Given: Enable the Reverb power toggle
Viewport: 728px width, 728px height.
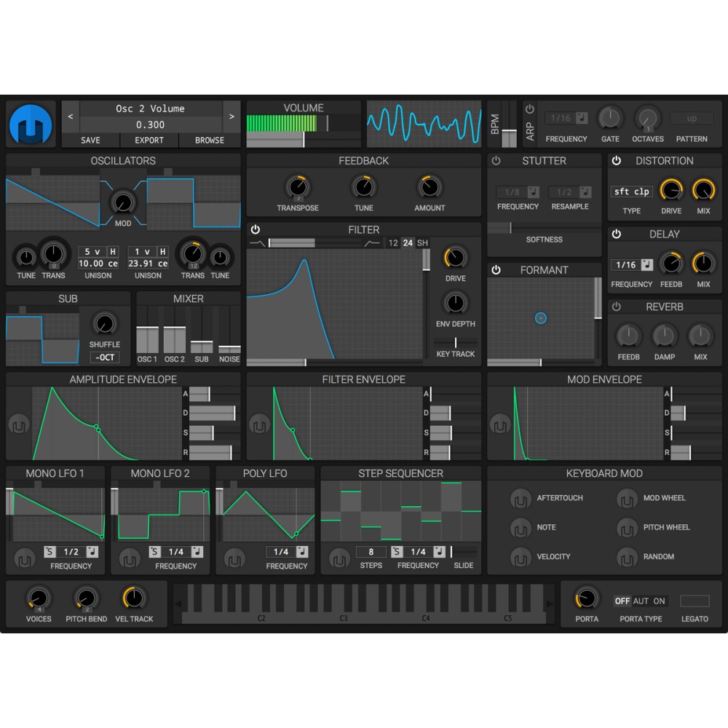Looking at the screenshot, I should (x=617, y=307).
